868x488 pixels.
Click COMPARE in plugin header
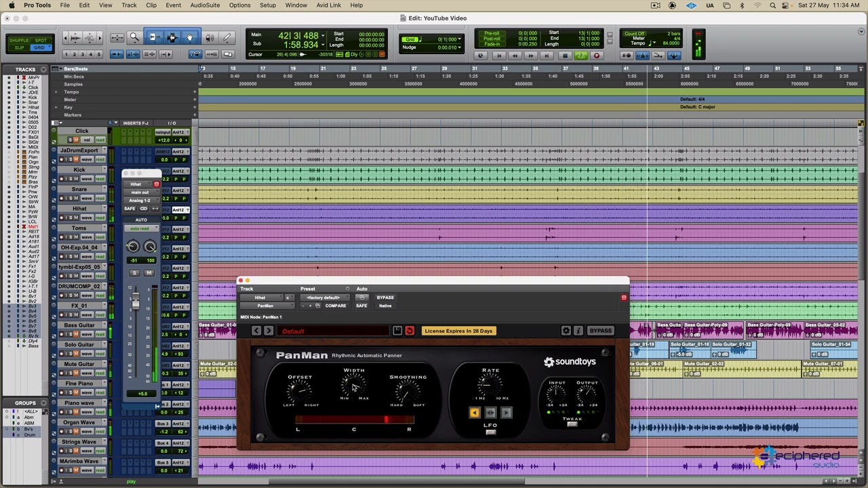point(336,306)
